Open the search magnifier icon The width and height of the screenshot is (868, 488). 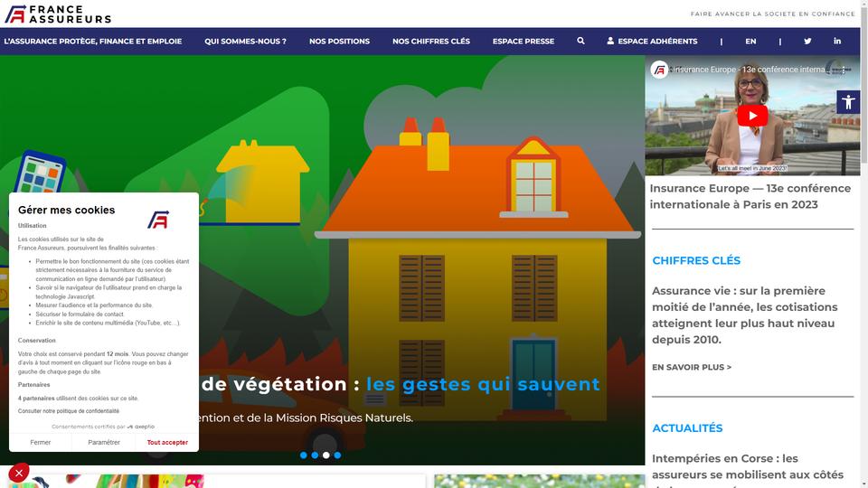point(580,41)
